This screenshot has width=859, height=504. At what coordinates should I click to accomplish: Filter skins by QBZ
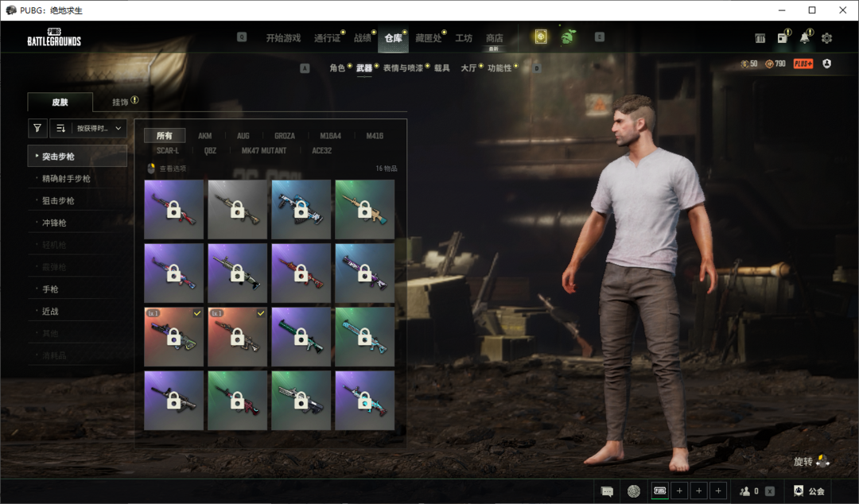pyautogui.click(x=210, y=150)
